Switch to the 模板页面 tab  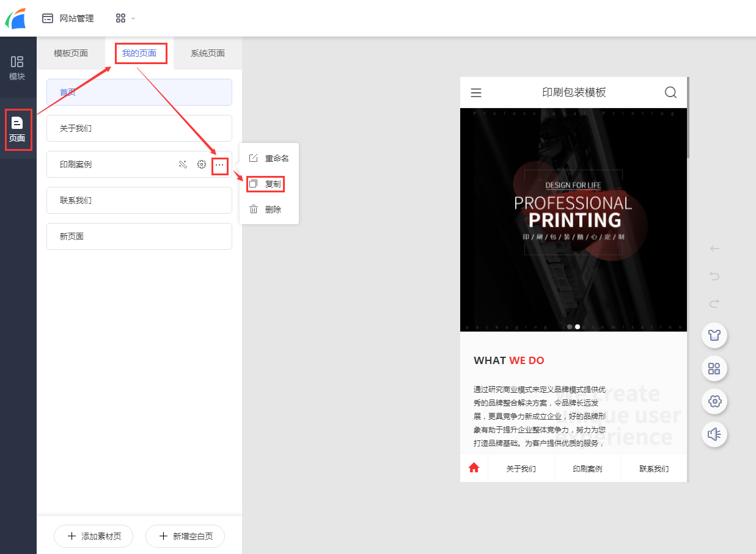[71, 53]
